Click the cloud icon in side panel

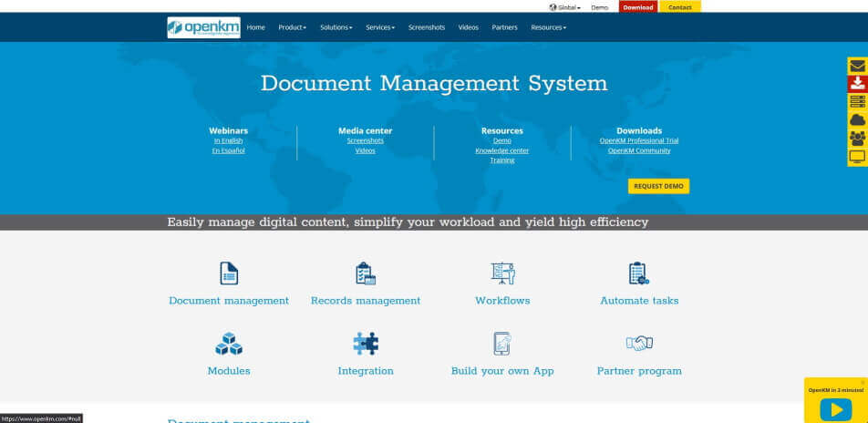[x=857, y=120]
